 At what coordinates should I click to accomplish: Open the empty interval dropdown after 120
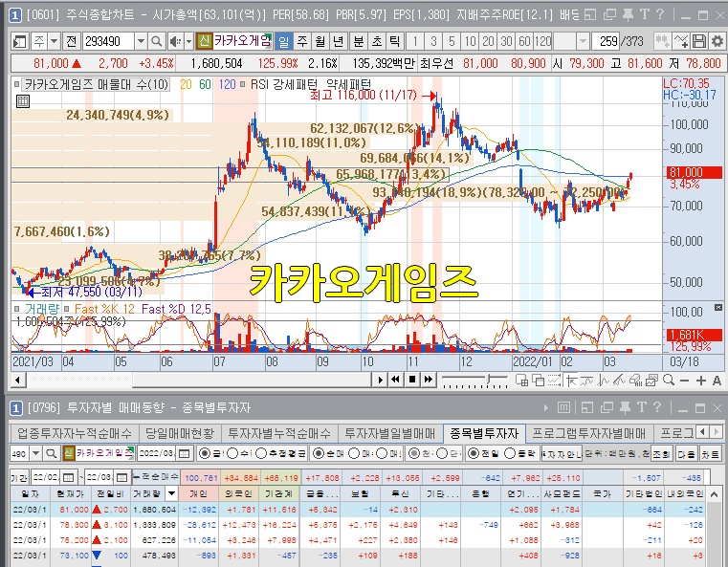coord(583,42)
